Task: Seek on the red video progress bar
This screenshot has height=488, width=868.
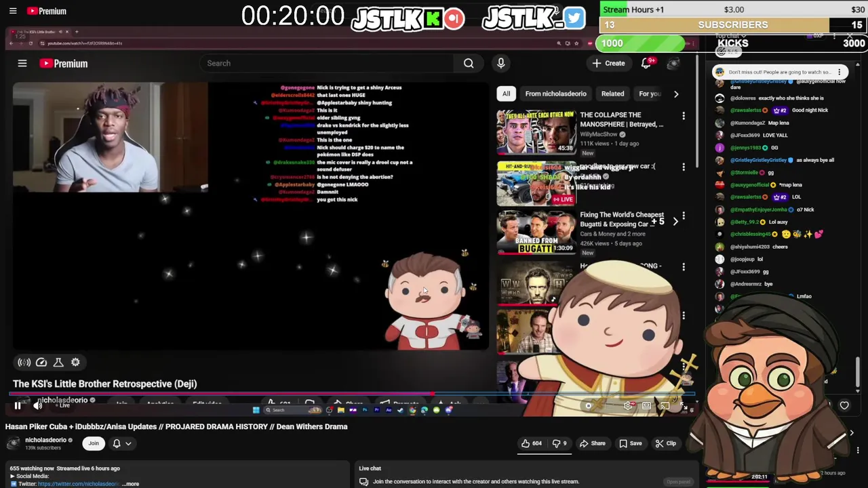Action: coord(353,393)
